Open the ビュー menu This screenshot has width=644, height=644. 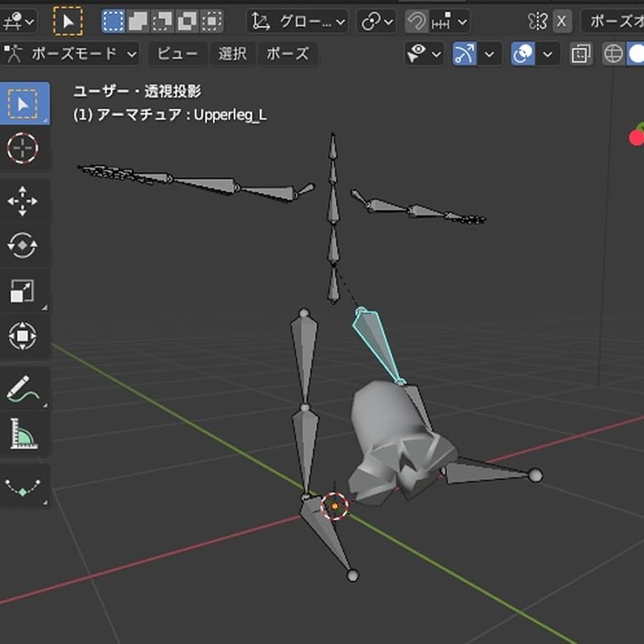coord(177,54)
